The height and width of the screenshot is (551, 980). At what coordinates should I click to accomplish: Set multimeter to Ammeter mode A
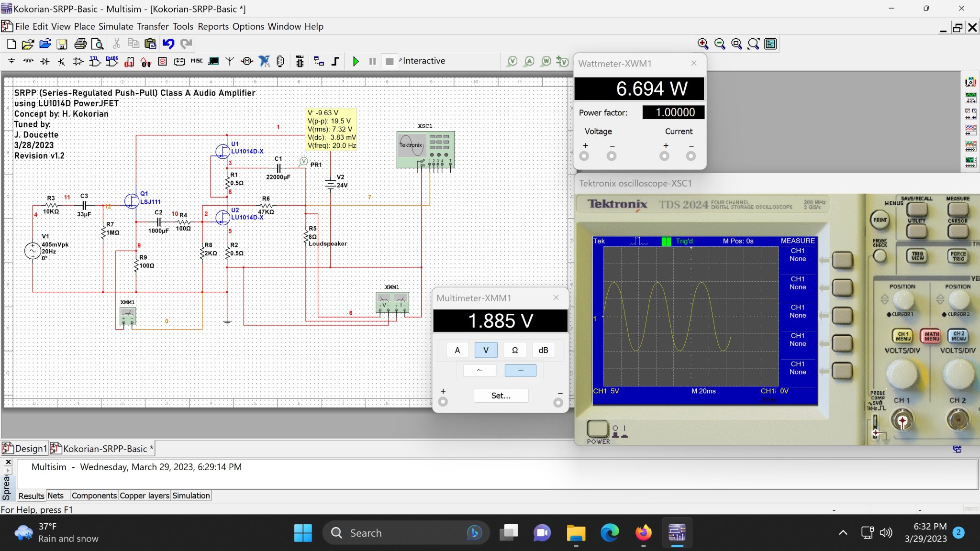[457, 350]
